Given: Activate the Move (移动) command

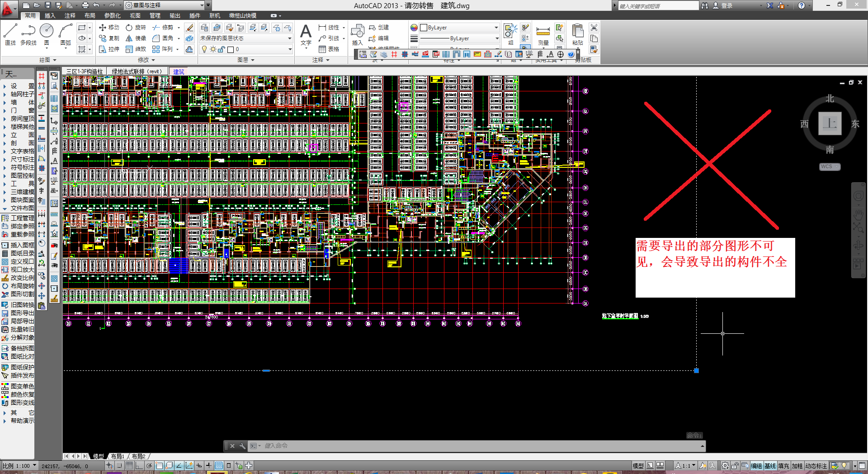Looking at the screenshot, I should pos(109,27).
